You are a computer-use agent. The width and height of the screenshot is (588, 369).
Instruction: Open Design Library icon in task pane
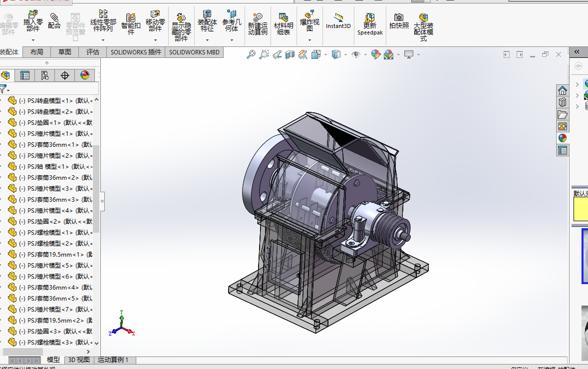pos(562,102)
